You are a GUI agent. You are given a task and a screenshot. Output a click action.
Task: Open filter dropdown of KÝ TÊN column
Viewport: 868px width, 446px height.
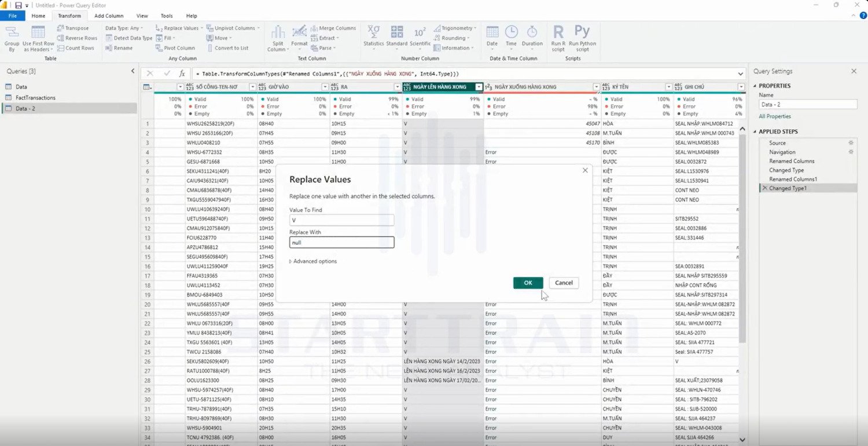[x=668, y=87]
